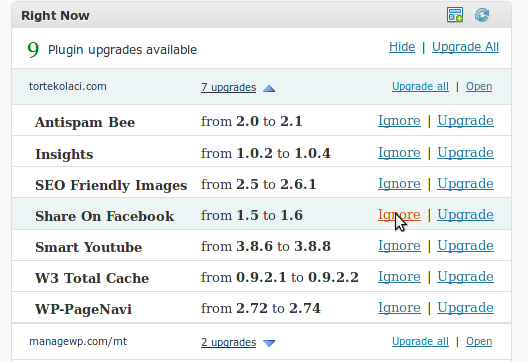Click the Insights plugin name
This screenshot has width=528, height=362.
point(64,154)
